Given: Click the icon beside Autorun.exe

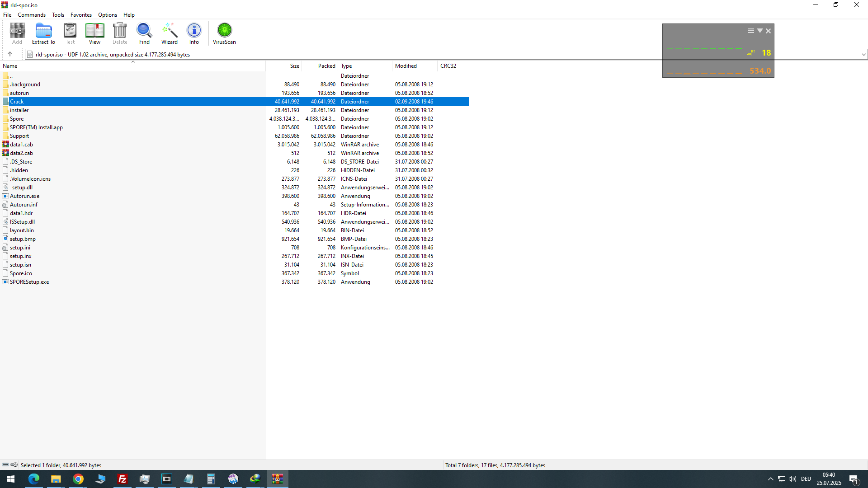Looking at the screenshot, I should (5, 196).
